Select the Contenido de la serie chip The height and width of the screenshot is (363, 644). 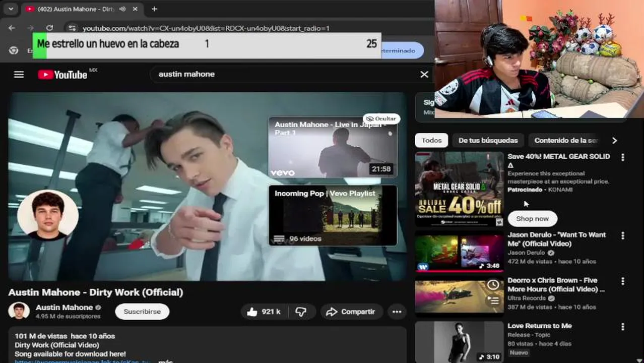pyautogui.click(x=566, y=141)
